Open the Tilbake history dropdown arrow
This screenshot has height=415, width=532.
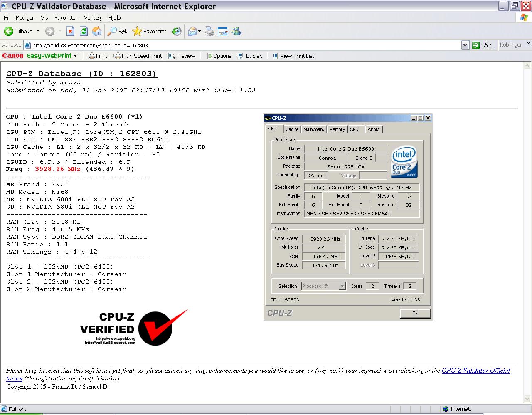[x=38, y=31]
